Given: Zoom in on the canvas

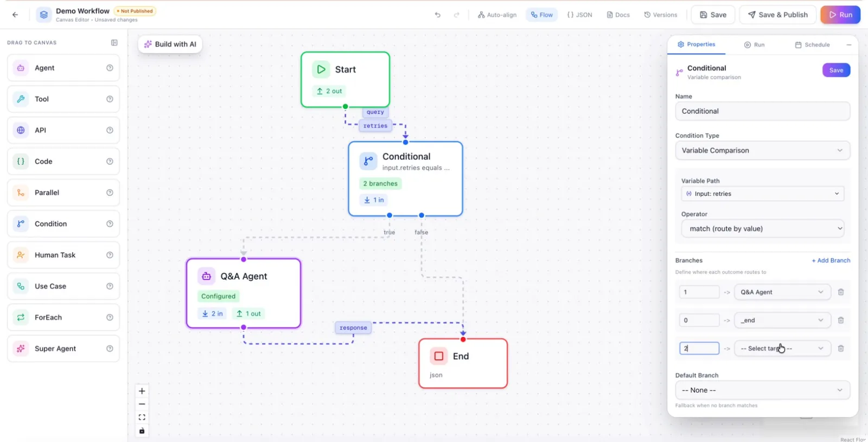Looking at the screenshot, I should point(142,391).
